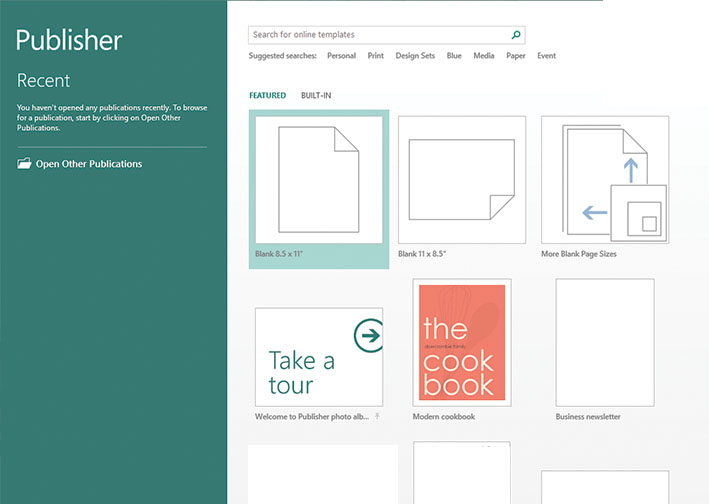The image size is (709, 504).
Task: Select the Business newsletter template thumbnail
Action: point(605,343)
